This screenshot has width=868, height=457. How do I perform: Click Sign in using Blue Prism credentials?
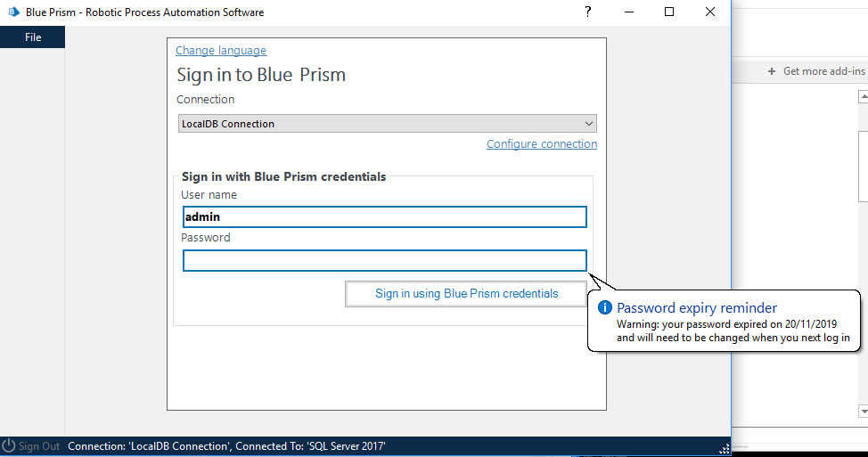coord(466,294)
